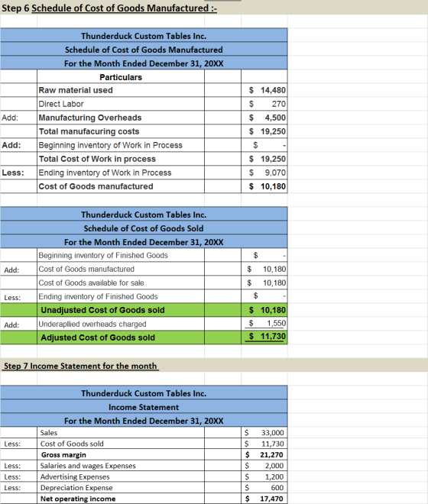Select the Income Statement title cell

(144, 407)
